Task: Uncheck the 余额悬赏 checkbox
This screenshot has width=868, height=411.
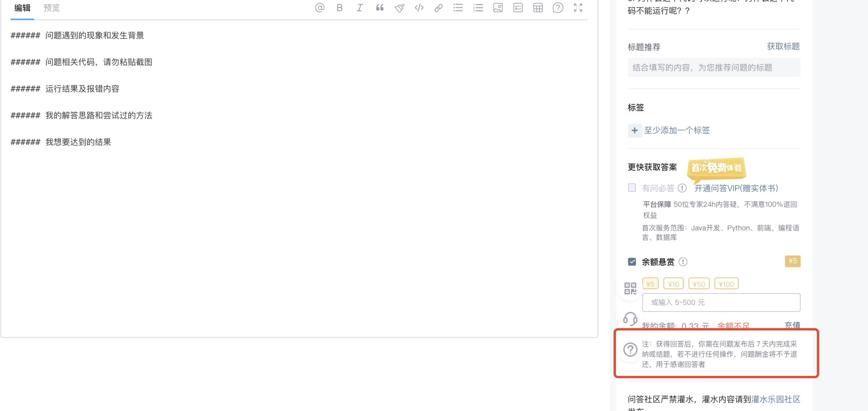Action: click(x=632, y=261)
